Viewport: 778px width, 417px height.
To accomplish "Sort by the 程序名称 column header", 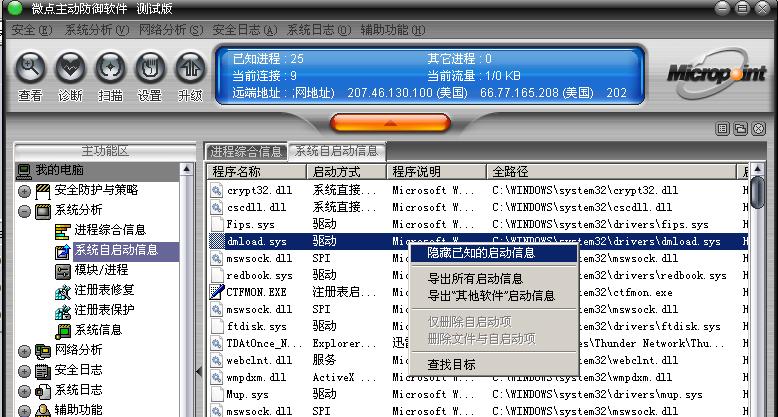I will tap(257, 172).
